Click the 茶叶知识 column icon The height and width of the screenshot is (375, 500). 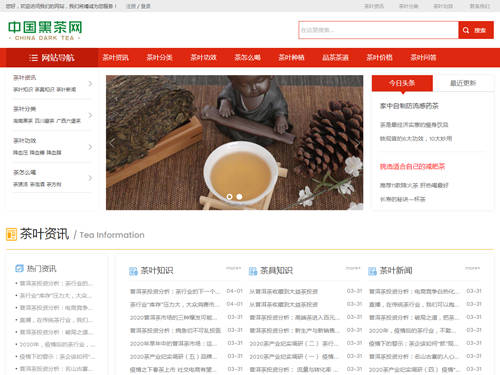(x=133, y=271)
